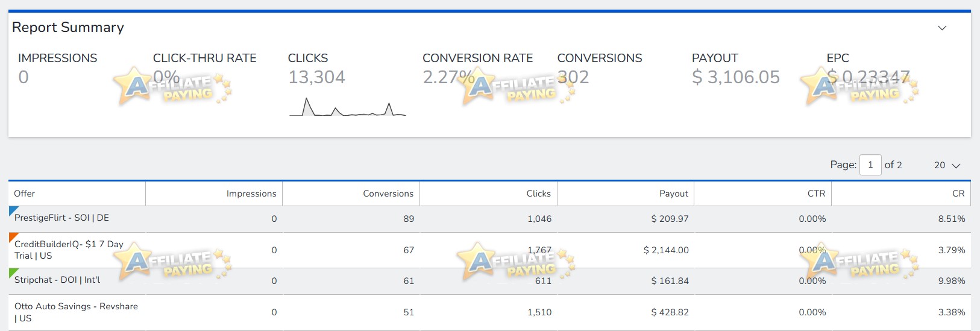Select total payout $ 3,106.05
The image size is (980, 331).
click(x=736, y=77)
